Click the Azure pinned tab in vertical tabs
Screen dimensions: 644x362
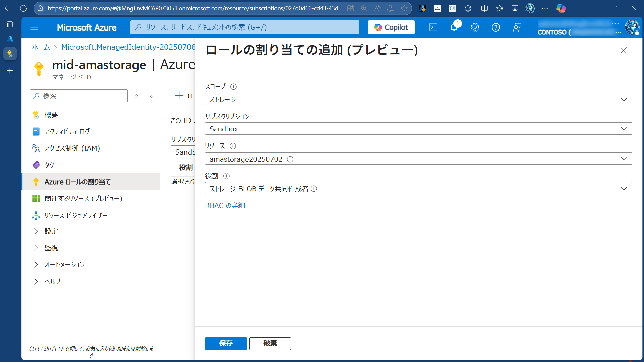coord(10,39)
